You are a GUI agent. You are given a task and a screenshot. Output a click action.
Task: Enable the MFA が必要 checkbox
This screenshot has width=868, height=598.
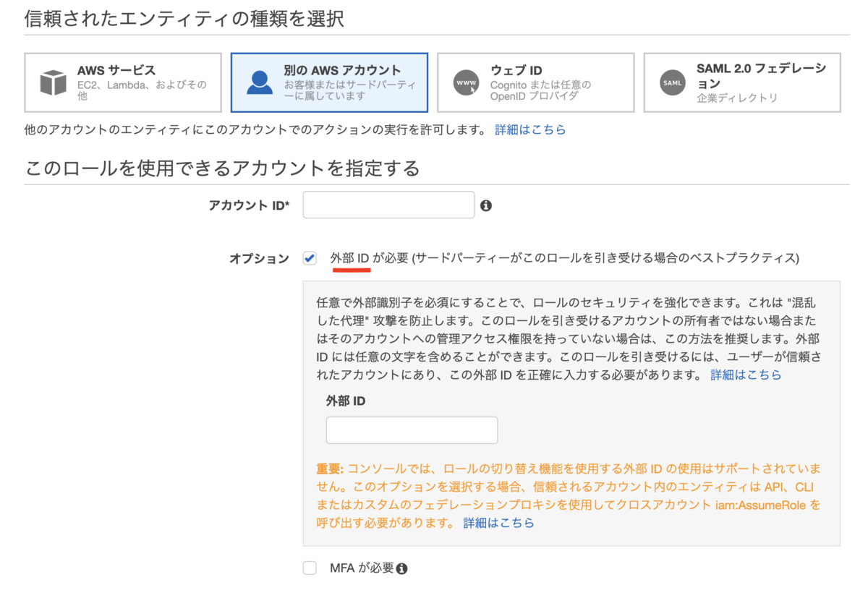310,568
